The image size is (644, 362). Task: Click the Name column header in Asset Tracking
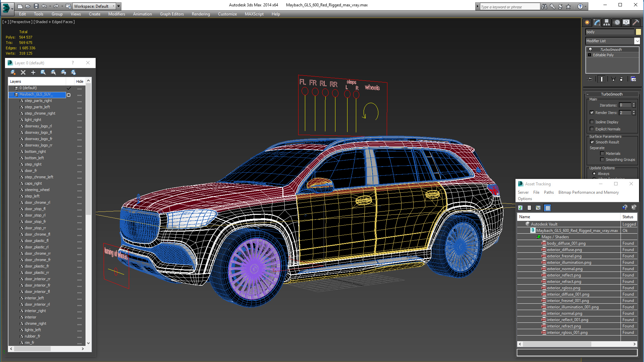[x=569, y=217]
